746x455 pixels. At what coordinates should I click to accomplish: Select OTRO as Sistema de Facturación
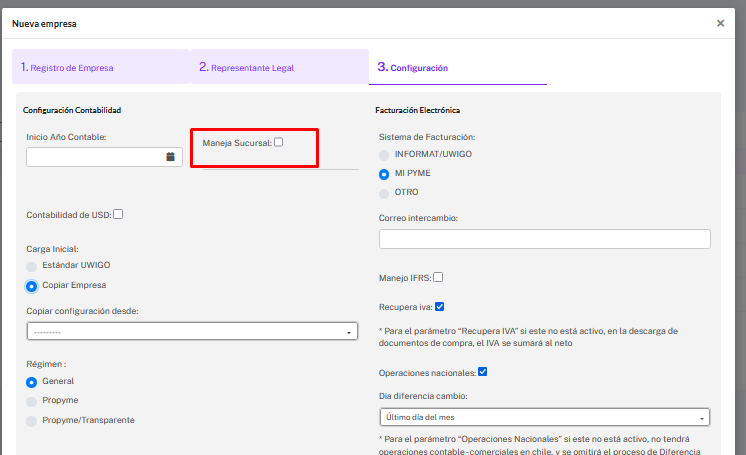point(385,192)
